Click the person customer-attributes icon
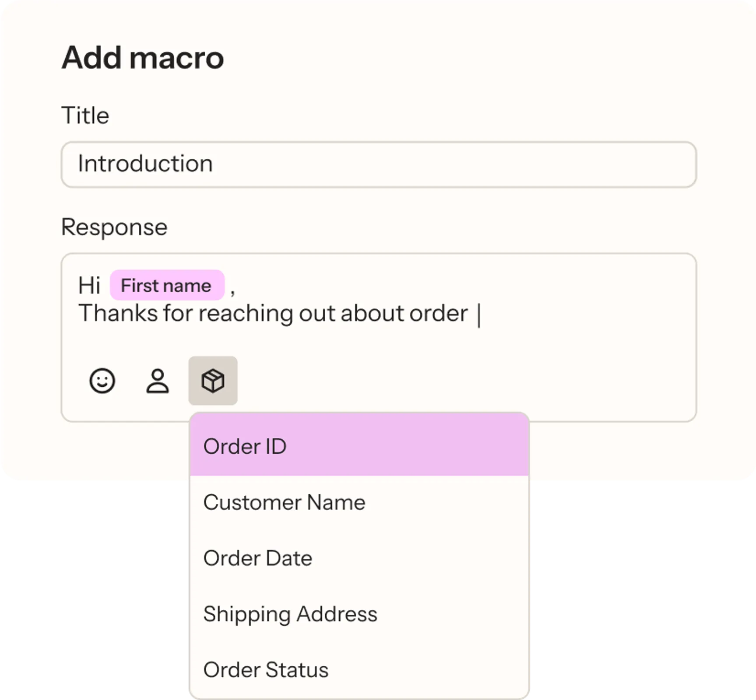Viewport: 756px width, 700px height. (158, 380)
